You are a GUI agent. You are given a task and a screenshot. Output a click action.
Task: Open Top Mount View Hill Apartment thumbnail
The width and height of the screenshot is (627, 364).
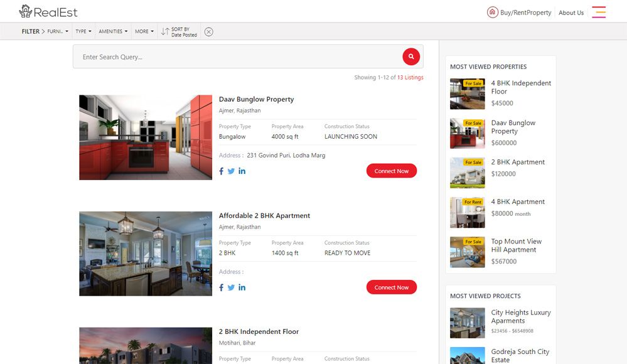tap(468, 252)
